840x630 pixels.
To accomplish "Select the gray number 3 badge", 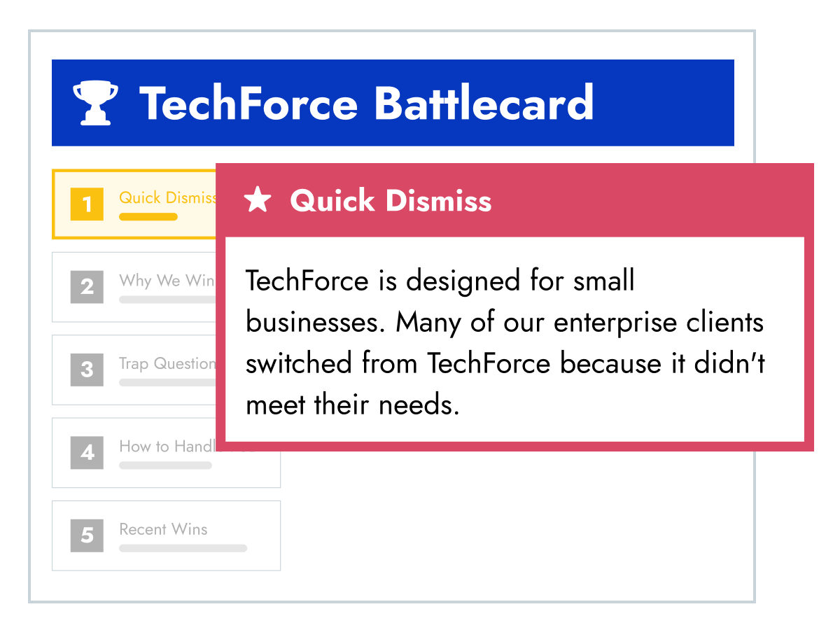I will click(87, 370).
